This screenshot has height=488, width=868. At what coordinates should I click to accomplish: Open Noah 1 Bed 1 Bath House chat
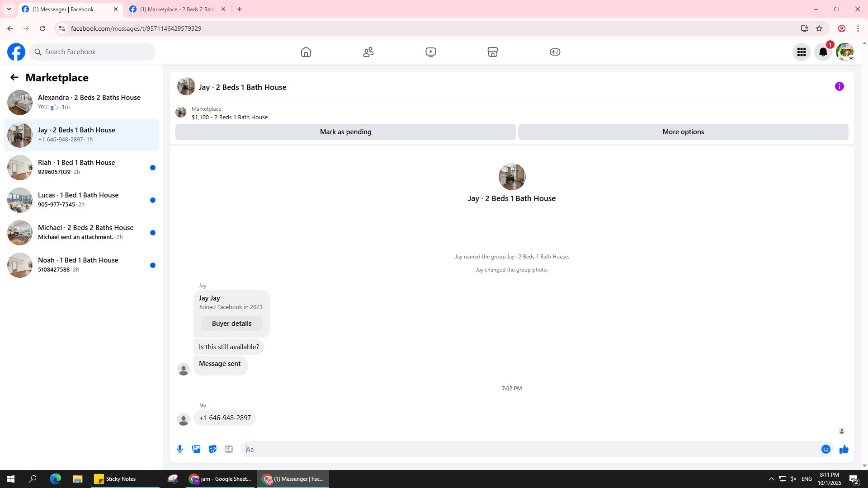point(81,265)
